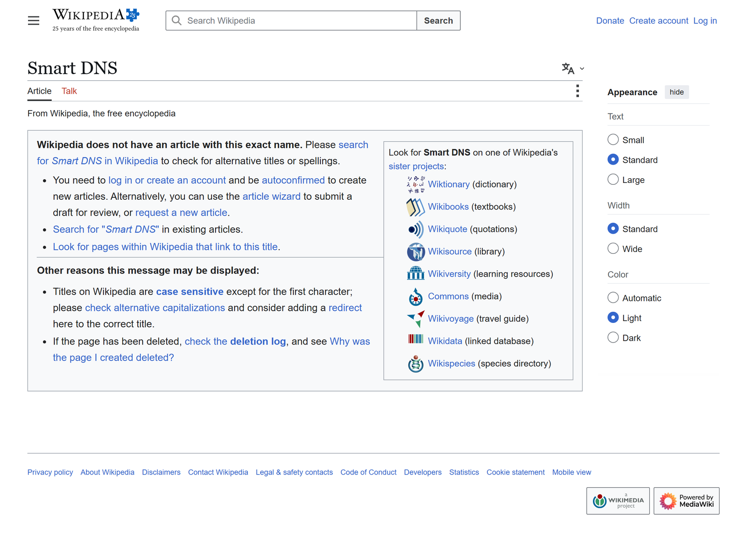Open the Donate link
This screenshot has width=747, height=560.
coord(610,21)
